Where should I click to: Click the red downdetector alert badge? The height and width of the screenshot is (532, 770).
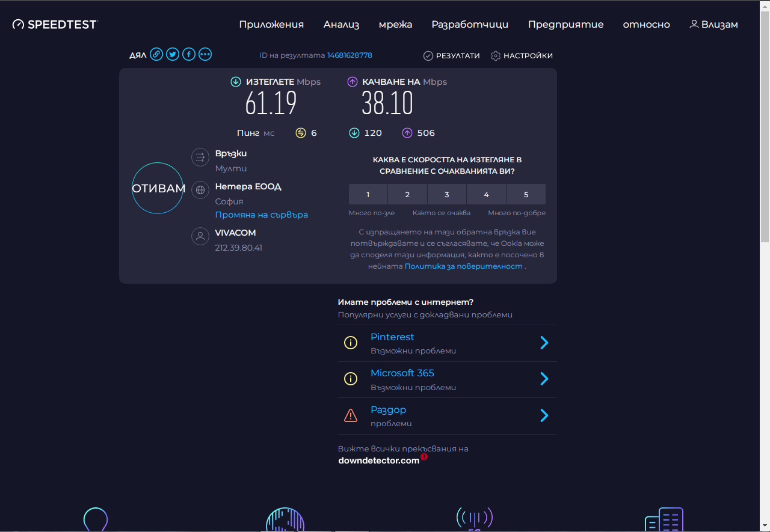424,457
